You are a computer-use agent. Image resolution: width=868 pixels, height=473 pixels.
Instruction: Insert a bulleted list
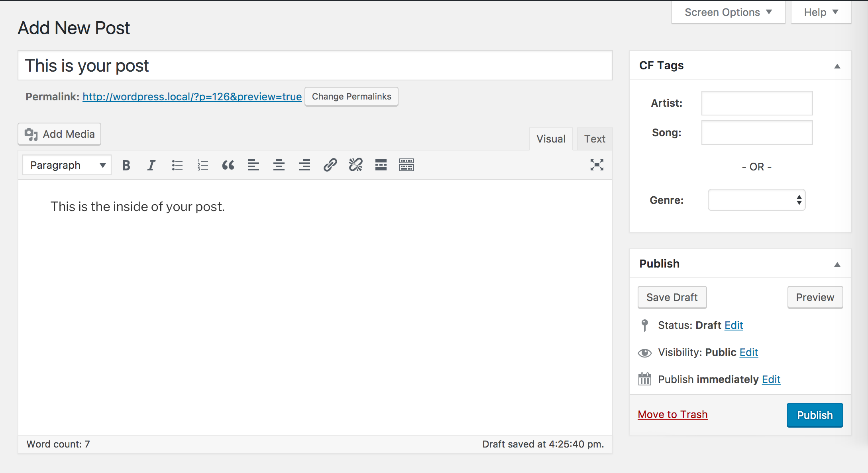pos(177,165)
